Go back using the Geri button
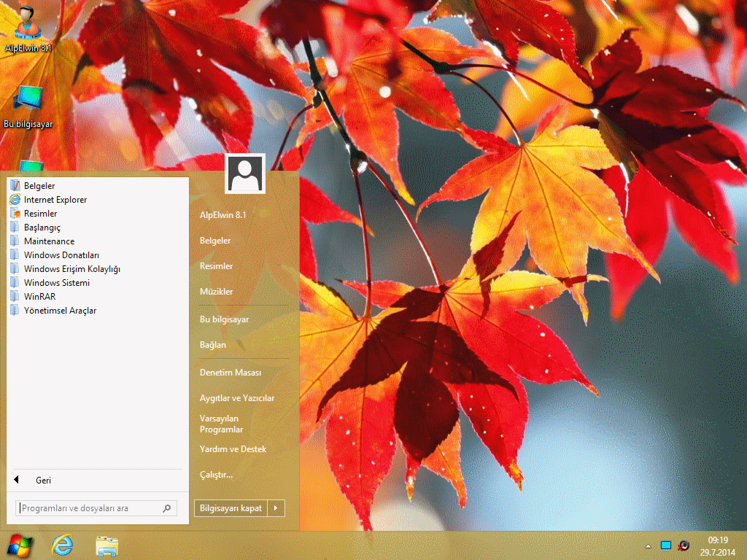 (43, 481)
